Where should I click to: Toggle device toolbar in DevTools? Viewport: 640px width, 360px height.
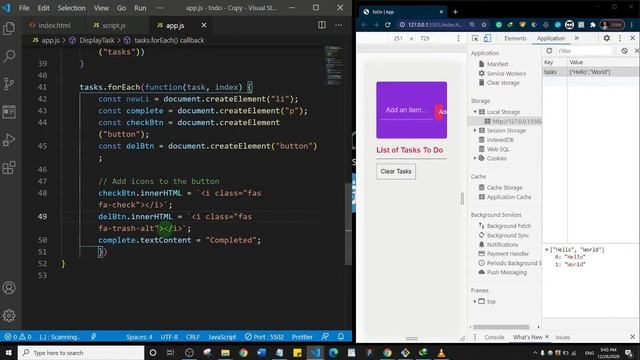click(487, 38)
